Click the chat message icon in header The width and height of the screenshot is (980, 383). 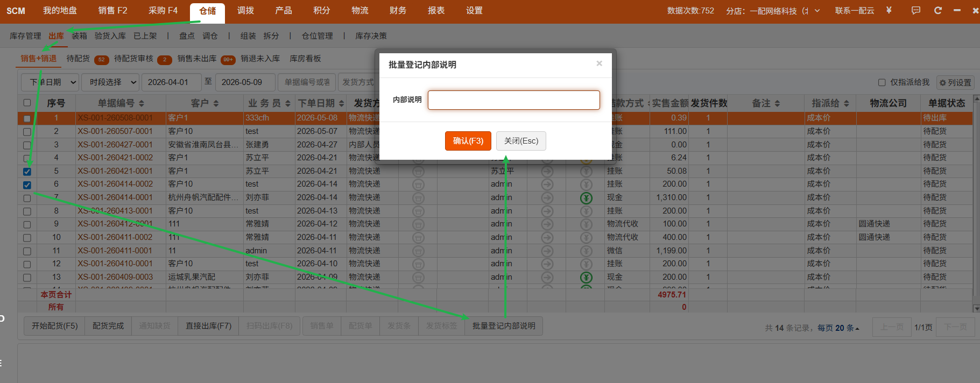[x=916, y=10]
